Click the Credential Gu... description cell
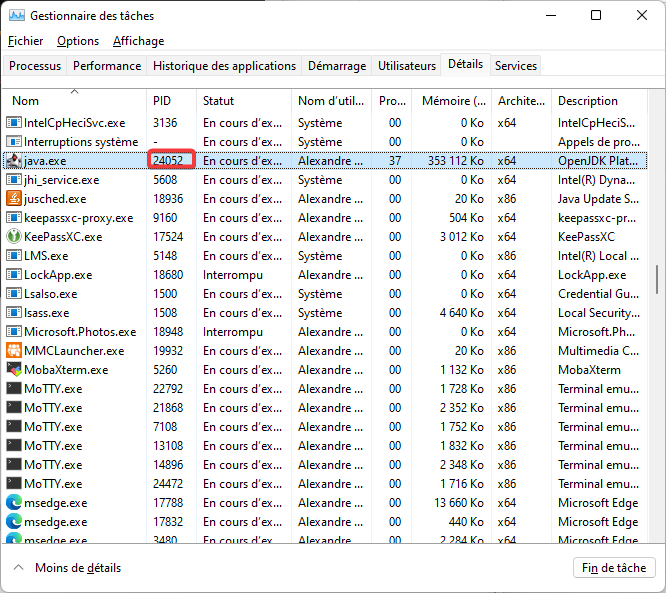Image resolution: width=666 pixels, height=593 pixels. (598, 294)
